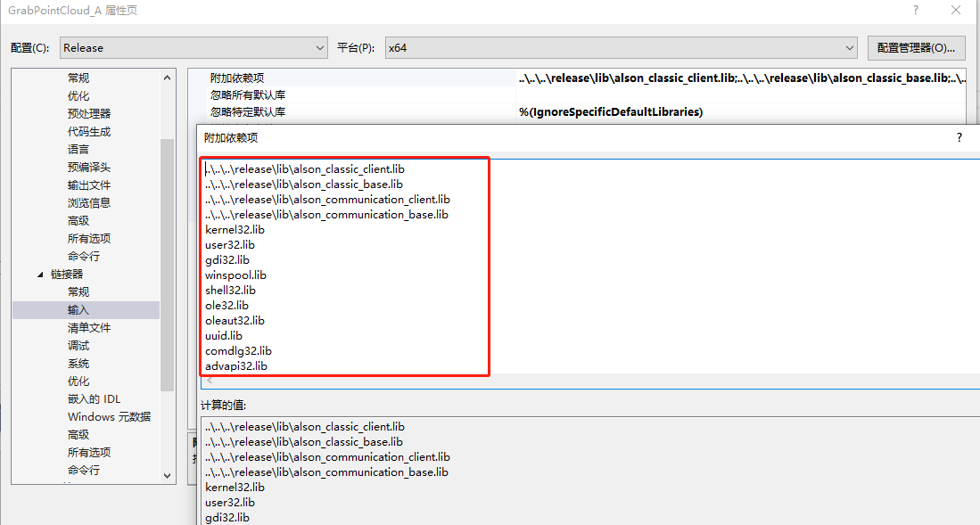This screenshot has width=980, height=525.
Task: Click the tree scrollbar up arrow
Action: [x=168, y=78]
